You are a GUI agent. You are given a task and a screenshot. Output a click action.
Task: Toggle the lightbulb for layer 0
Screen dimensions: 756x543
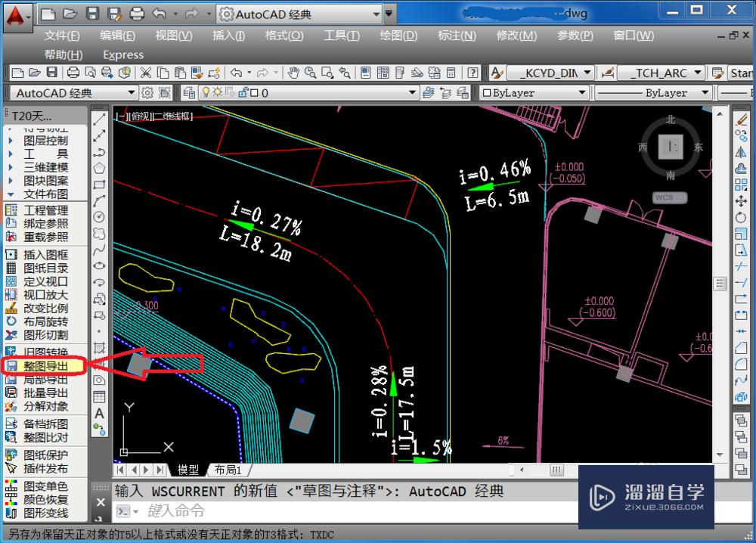point(206,92)
